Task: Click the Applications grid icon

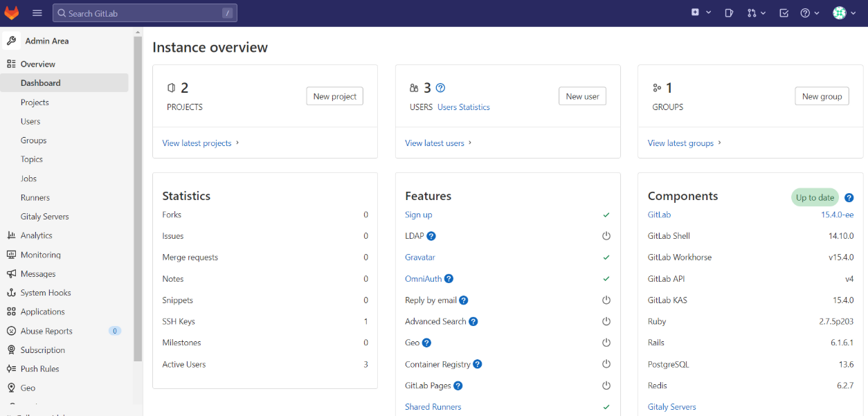Action: click(x=11, y=312)
